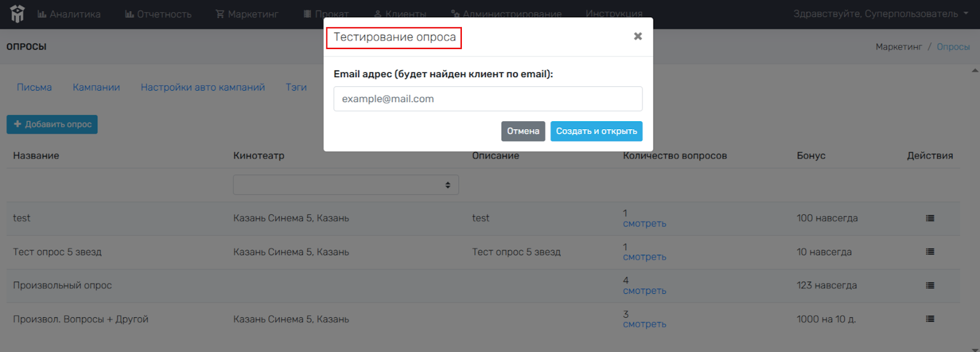Switch to the Кампании tab
Viewport: 980px width, 352px height.
click(96, 88)
